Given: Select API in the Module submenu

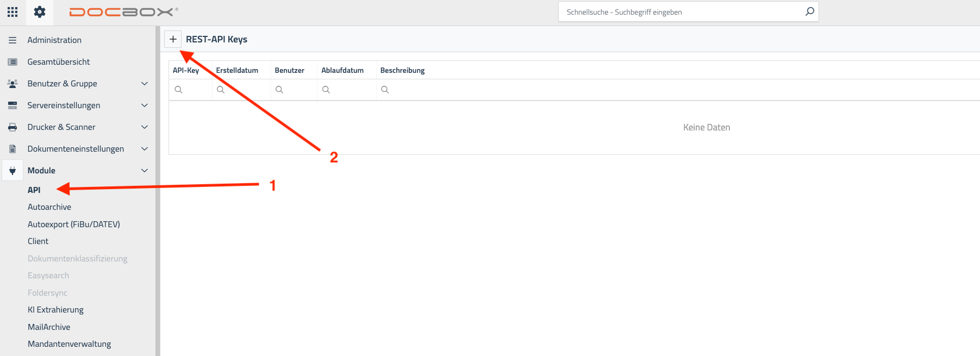Looking at the screenshot, I should click(34, 190).
